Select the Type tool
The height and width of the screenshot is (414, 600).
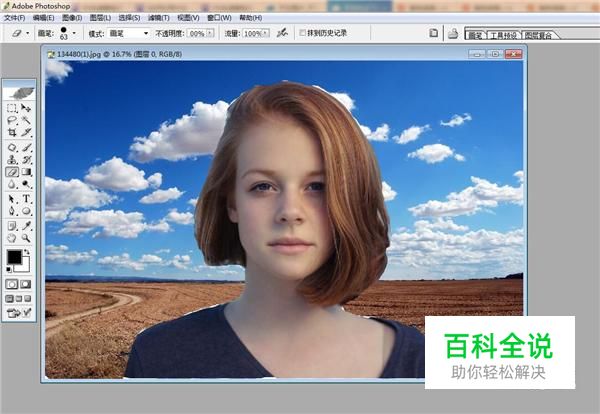click(26, 199)
